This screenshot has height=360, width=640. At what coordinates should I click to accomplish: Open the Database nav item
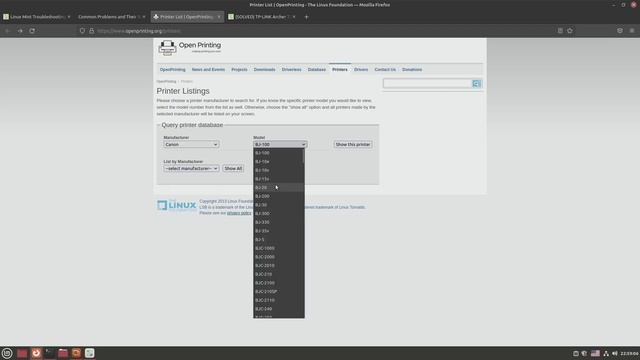coord(317,70)
